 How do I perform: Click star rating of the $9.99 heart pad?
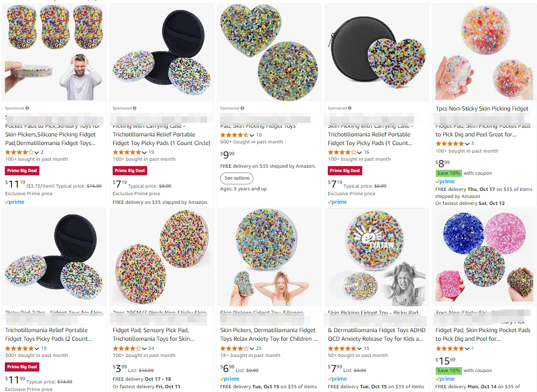point(235,135)
